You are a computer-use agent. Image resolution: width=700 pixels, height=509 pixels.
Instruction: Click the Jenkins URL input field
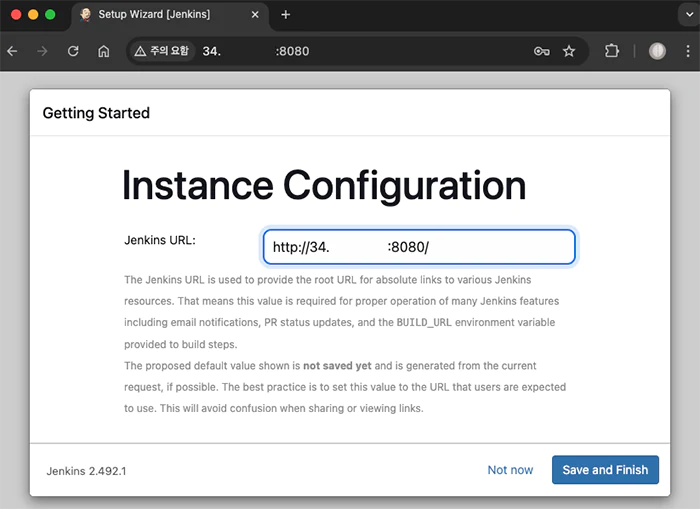(x=419, y=247)
